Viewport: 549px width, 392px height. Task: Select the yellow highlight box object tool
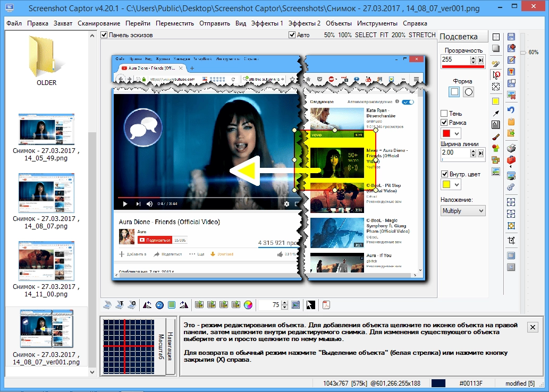coord(496,101)
